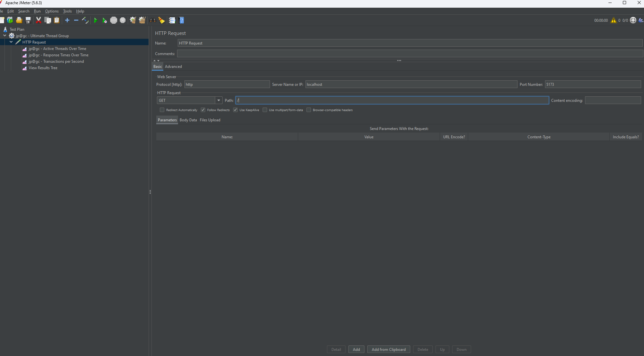
Task: Click the Comments input field
Action: click(x=410, y=53)
